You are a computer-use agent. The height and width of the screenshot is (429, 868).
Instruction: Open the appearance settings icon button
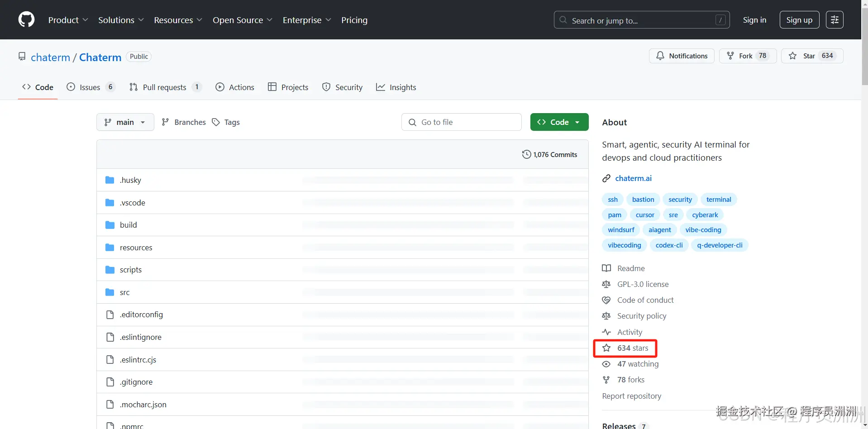(x=835, y=20)
